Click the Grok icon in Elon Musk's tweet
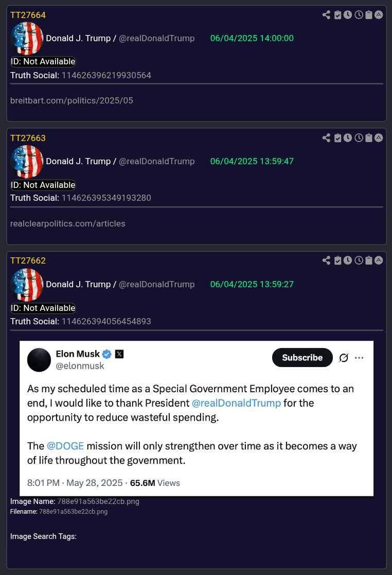Viewport: 392px width, 575px height. [344, 358]
